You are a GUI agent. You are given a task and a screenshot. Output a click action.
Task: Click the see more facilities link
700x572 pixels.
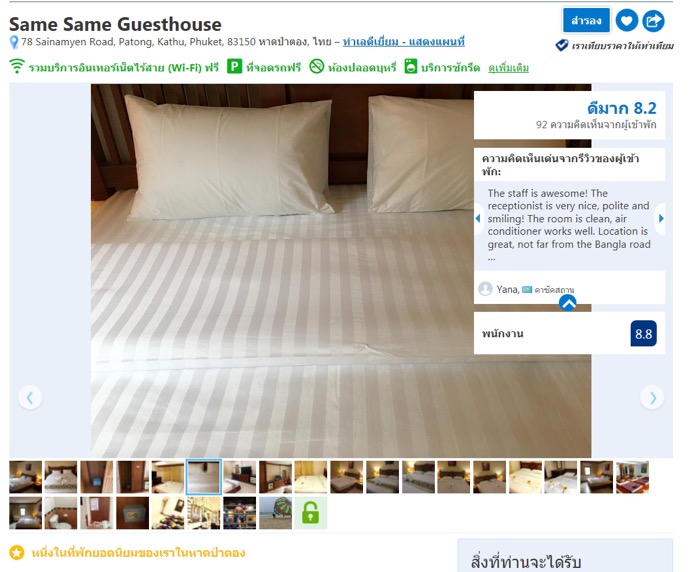pos(508,68)
